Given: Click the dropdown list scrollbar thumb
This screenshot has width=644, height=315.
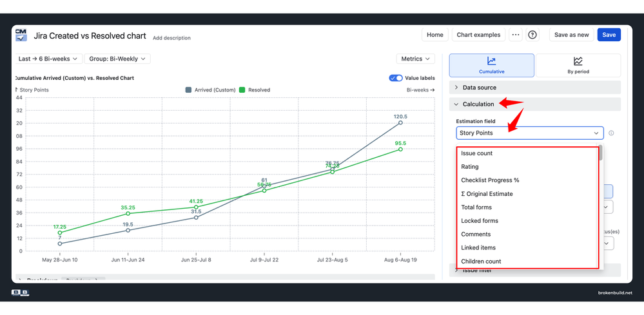Looking at the screenshot, I should click(x=600, y=153).
